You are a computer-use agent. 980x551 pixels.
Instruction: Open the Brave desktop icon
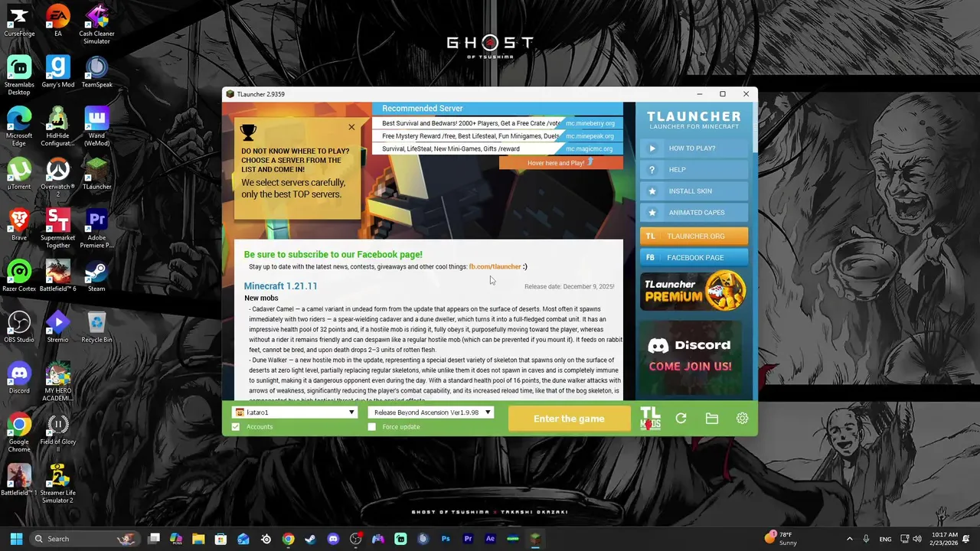coord(19,225)
